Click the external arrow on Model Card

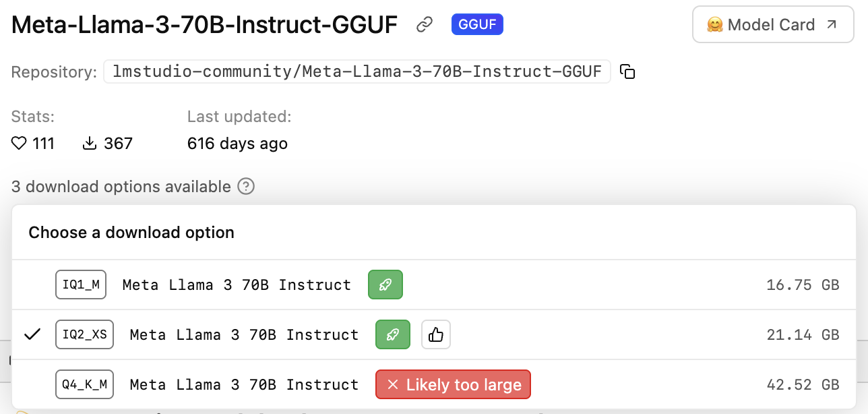pyautogui.click(x=832, y=25)
